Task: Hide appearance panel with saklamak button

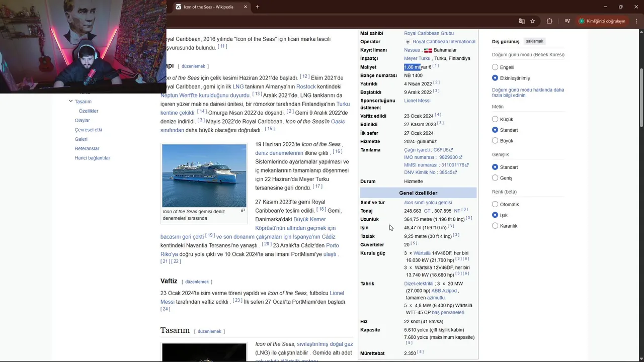Action: 535,41
